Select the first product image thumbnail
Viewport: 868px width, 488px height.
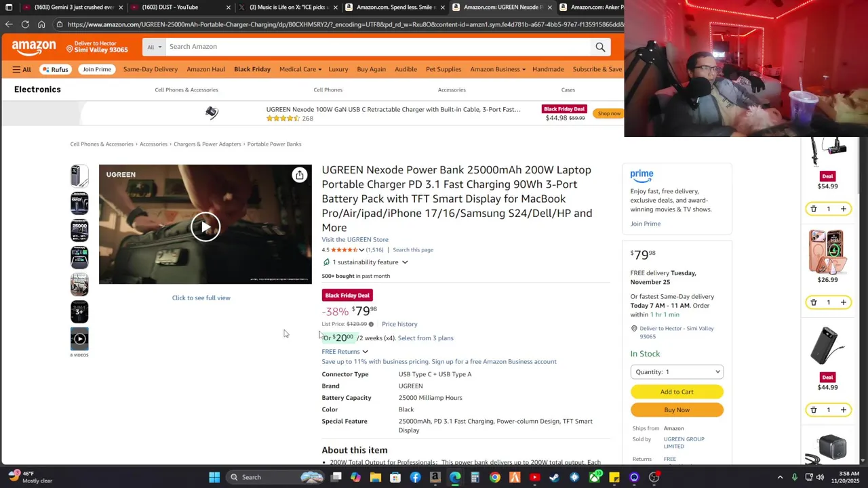coord(79,176)
